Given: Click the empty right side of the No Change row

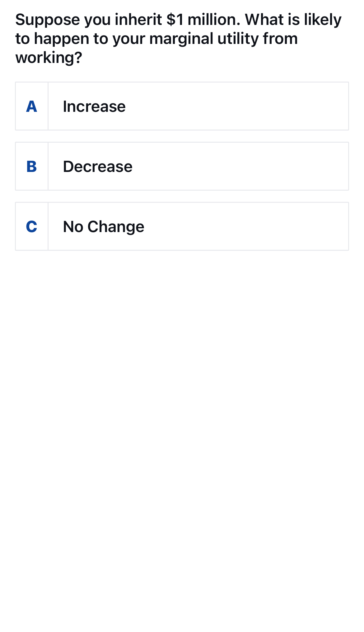Looking at the screenshot, I should 264,226.
